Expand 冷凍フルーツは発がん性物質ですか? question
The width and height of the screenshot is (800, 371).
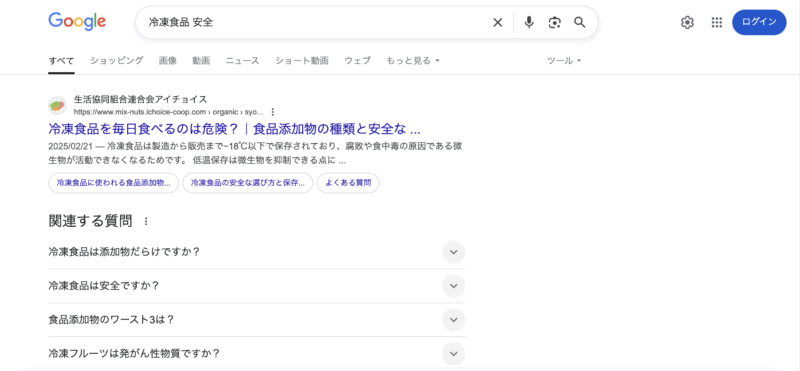pos(257,353)
